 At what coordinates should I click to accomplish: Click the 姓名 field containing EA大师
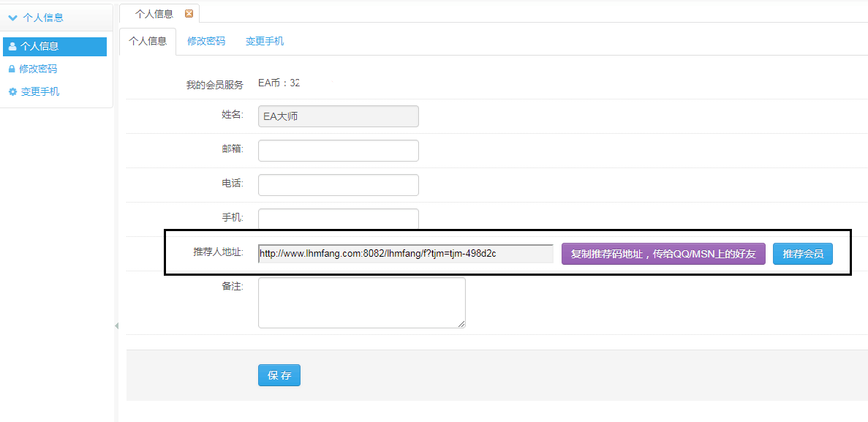[x=338, y=116]
